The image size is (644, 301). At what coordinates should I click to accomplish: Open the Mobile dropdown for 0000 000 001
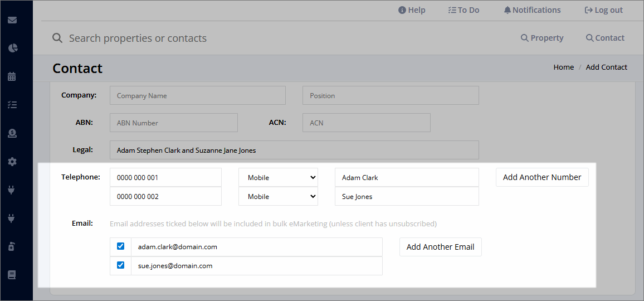(278, 177)
